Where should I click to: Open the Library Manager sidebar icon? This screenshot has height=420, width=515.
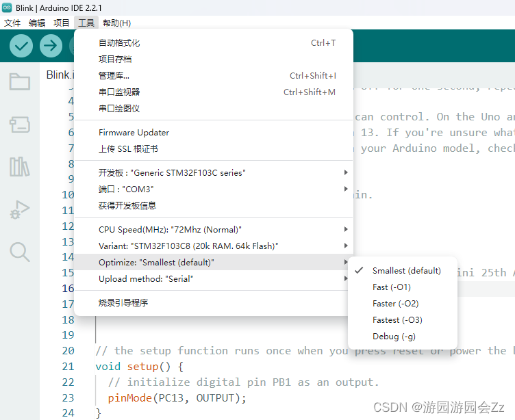pos(20,167)
